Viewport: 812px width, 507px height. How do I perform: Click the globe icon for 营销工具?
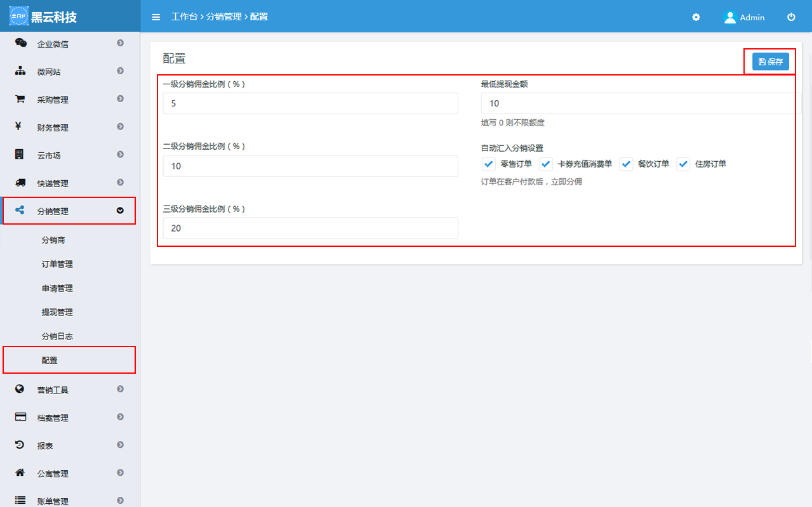click(20, 389)
